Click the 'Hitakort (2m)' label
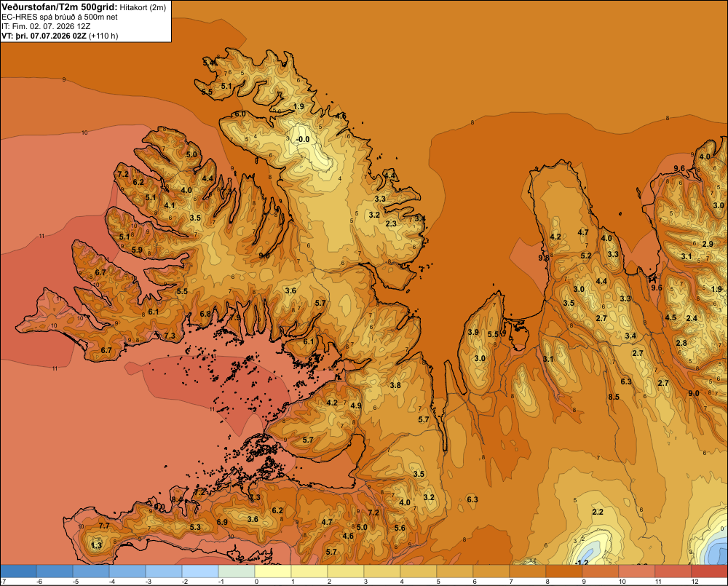The image size is (728, 586). [143, 7]
